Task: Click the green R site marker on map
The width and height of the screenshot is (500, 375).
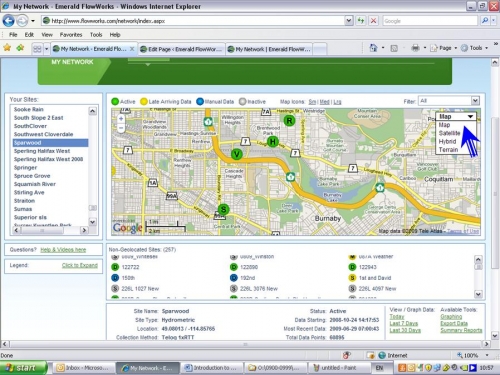Action: (289, 121)
